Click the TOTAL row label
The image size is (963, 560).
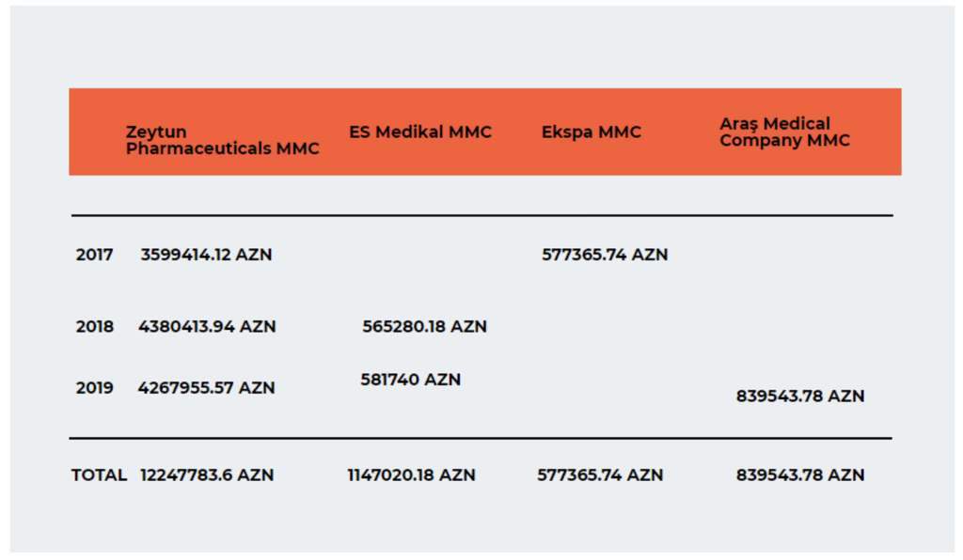99,474
